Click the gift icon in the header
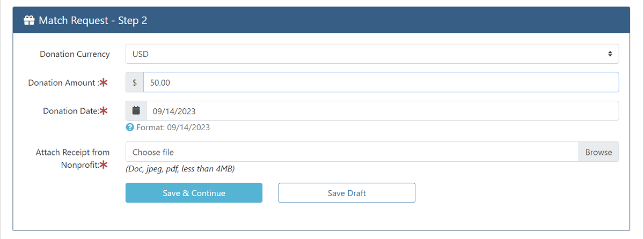The width and height of the screenshot is (644, 239). click(x=29, y=20)
